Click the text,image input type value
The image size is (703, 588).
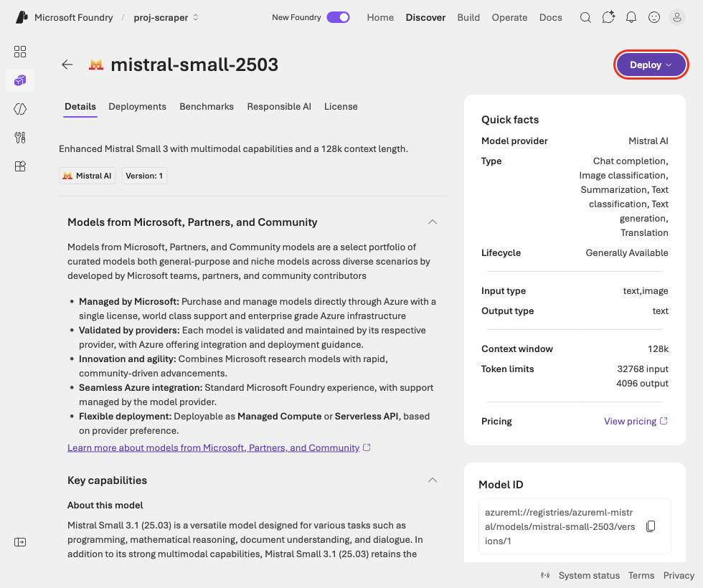(x=646, y=291)
